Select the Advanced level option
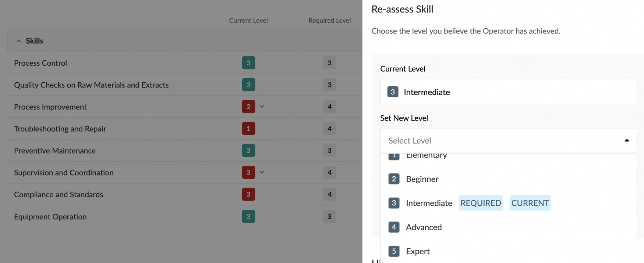644x263 pixels. (x=424, y=227)
